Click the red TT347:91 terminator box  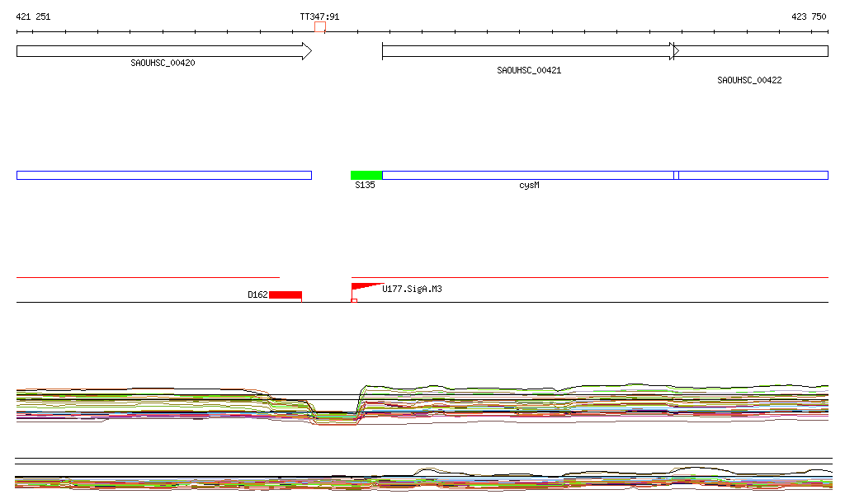(x=320, y=27)
